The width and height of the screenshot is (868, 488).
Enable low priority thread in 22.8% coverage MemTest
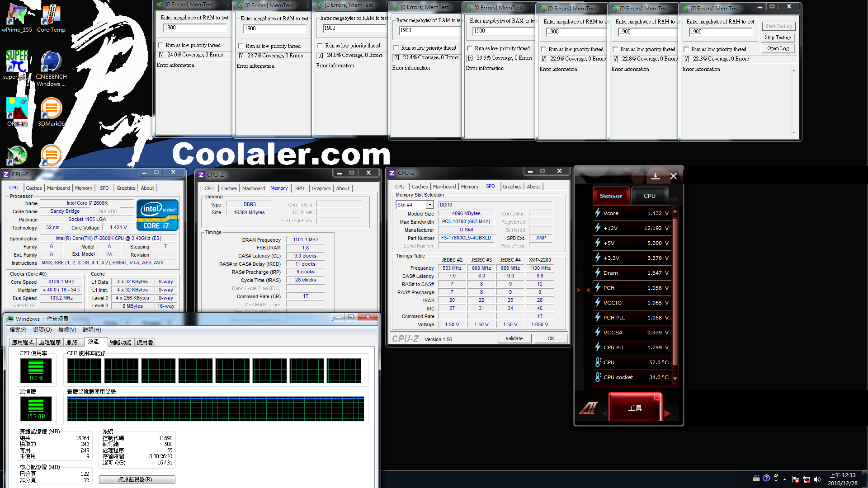click(x=615, y=49)
